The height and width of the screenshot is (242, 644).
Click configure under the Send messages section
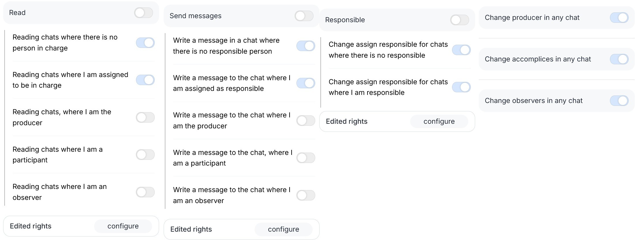click(283, 229)
